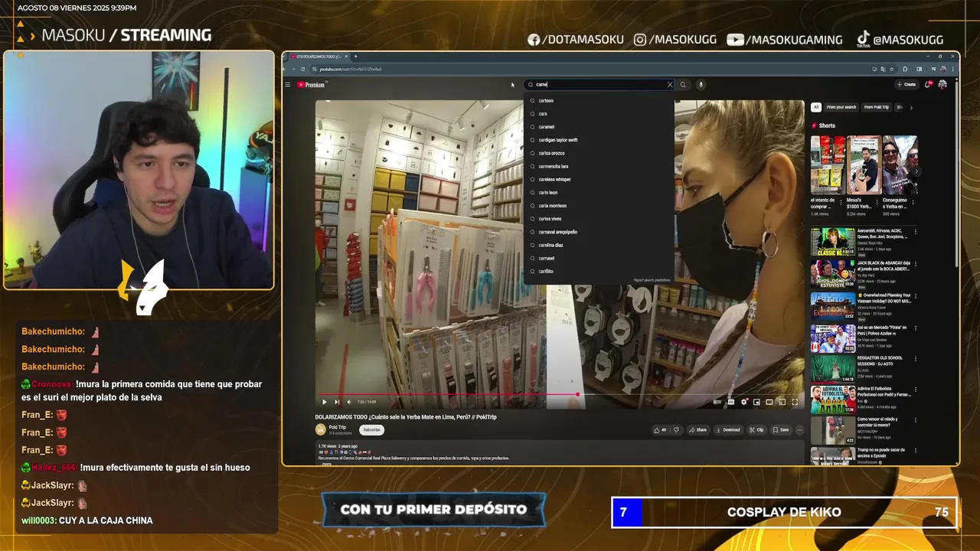980x551 pixels.
Task: Open more actions three-dot menu
Action: (x=799, y=430)
